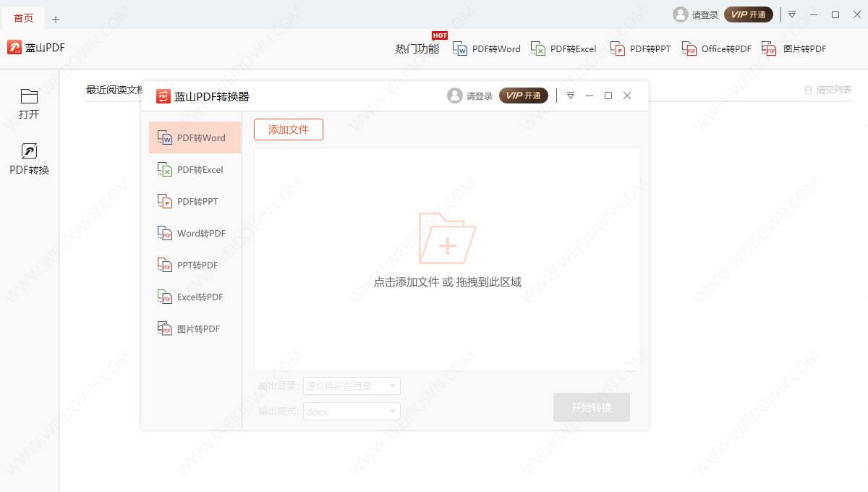Click user avatar icon in main window

click(x=681, y=14)
